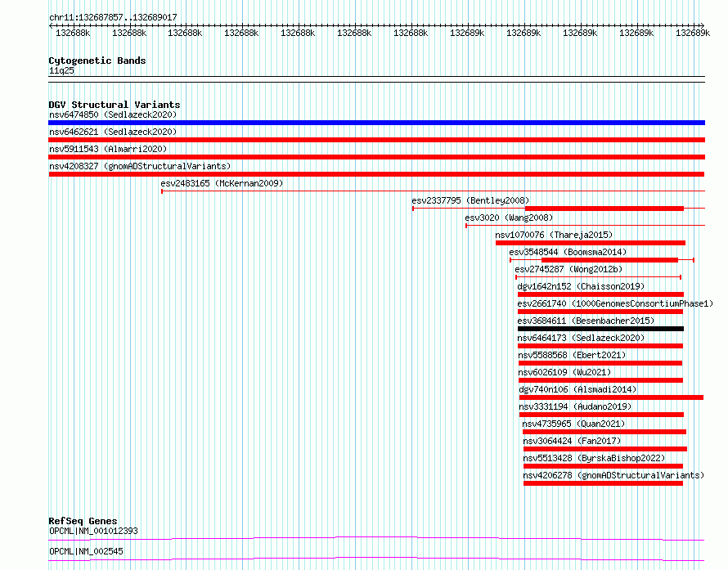This screenshot has height=570, width=728.
Task: Select esv2745287 (Wong2012b) label
Action: pos(568,269)
